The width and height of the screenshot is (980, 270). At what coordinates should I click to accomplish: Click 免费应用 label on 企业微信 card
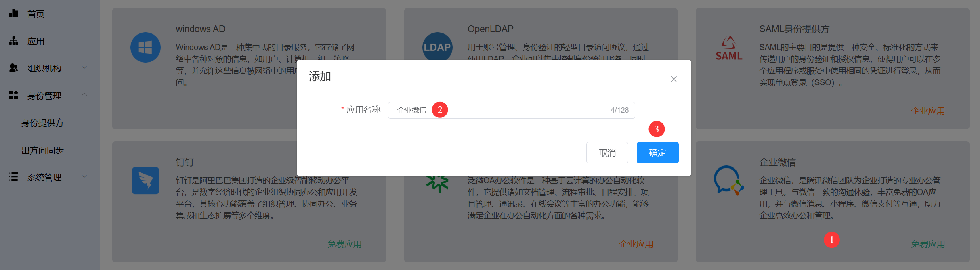click(928, 244)
